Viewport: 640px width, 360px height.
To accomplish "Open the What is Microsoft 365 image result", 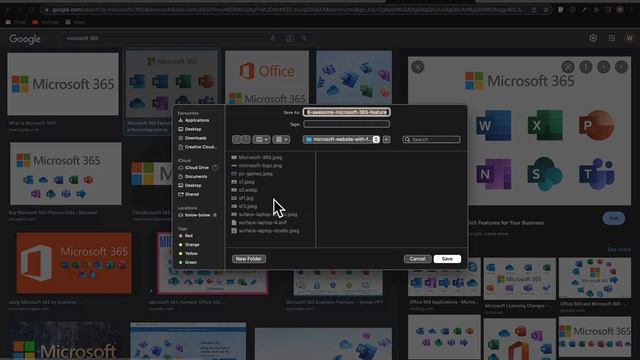I will [x=63, y=84].
